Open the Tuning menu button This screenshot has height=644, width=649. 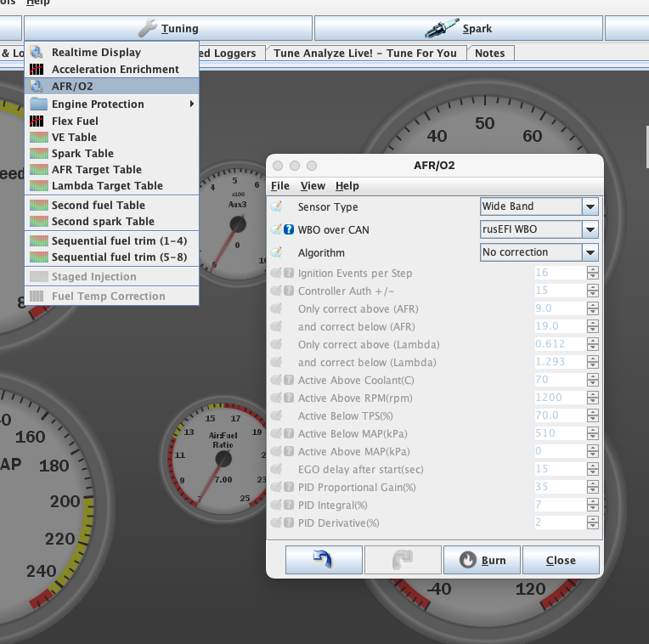pos(168,28)
